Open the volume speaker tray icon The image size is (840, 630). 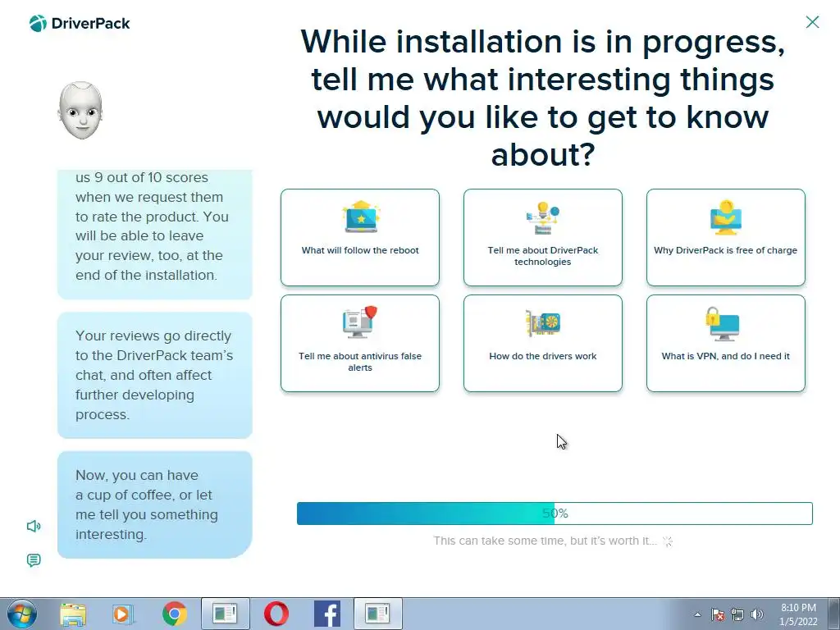point(757,614)
